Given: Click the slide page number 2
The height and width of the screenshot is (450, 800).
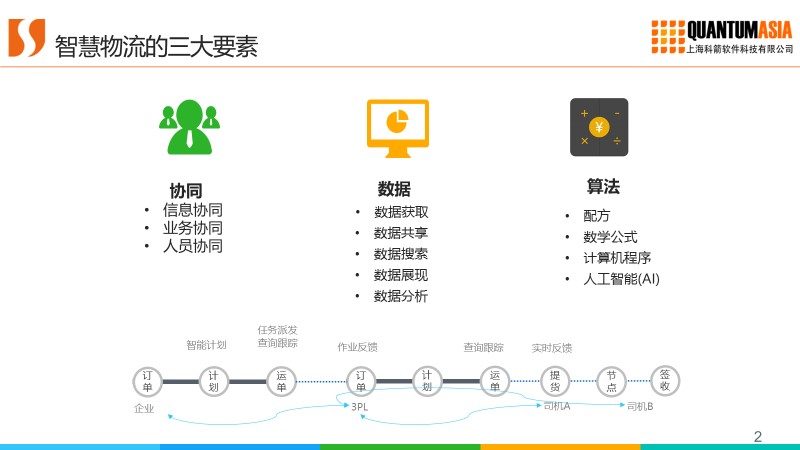Looking at the screenshot, I should tap(757, 436).
